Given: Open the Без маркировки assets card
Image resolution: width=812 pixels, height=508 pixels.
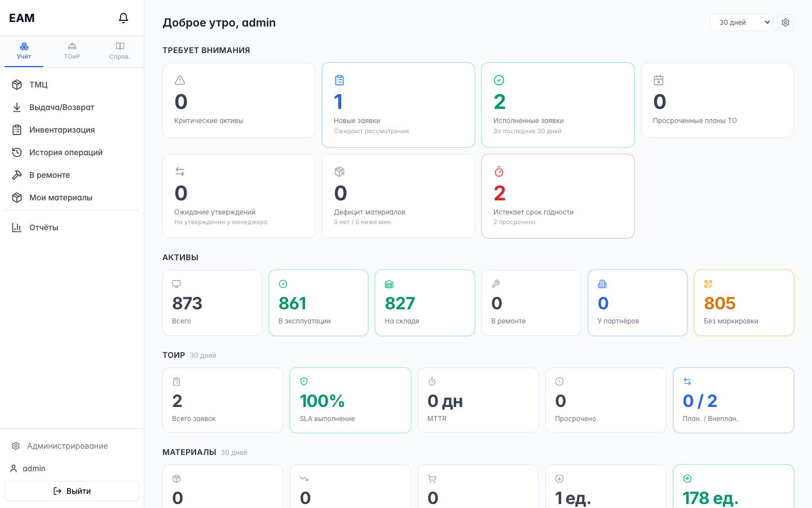Looking at the screenshot, I should [x=744, y=303].
